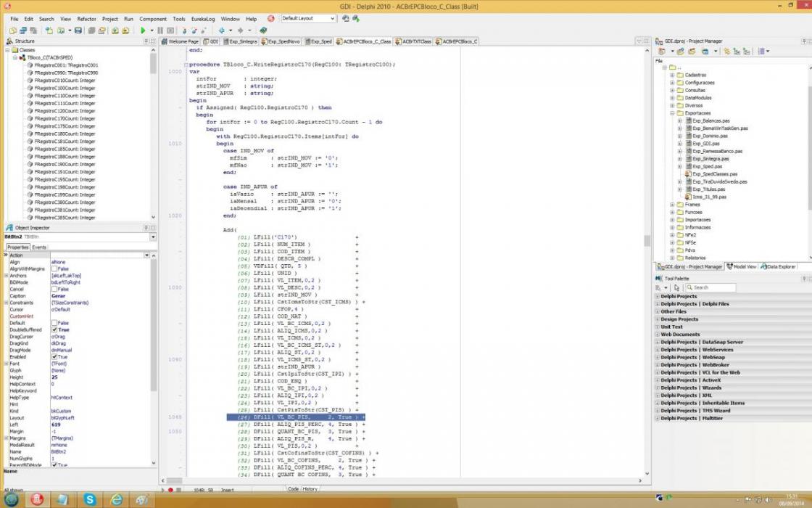The width and height of the screenshot is (812, 508).
Task: Click the arrow cursor icon in the Tool Palette toolbar
Action: click(x=676, y=287)
